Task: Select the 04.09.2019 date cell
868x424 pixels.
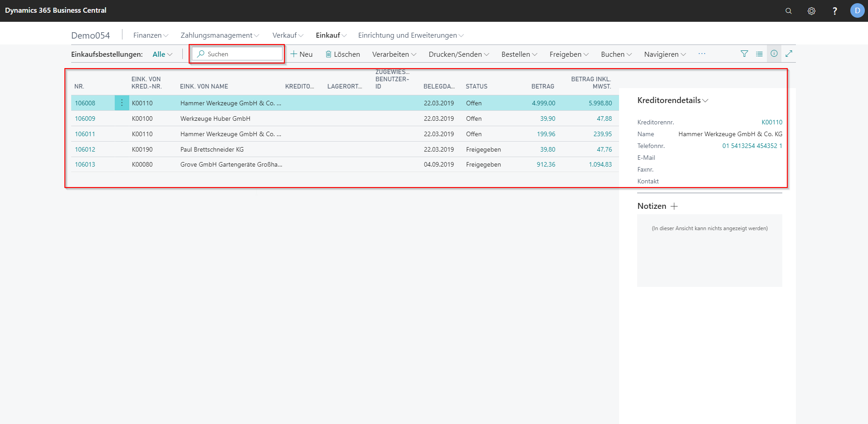Action: click(439, 164)
